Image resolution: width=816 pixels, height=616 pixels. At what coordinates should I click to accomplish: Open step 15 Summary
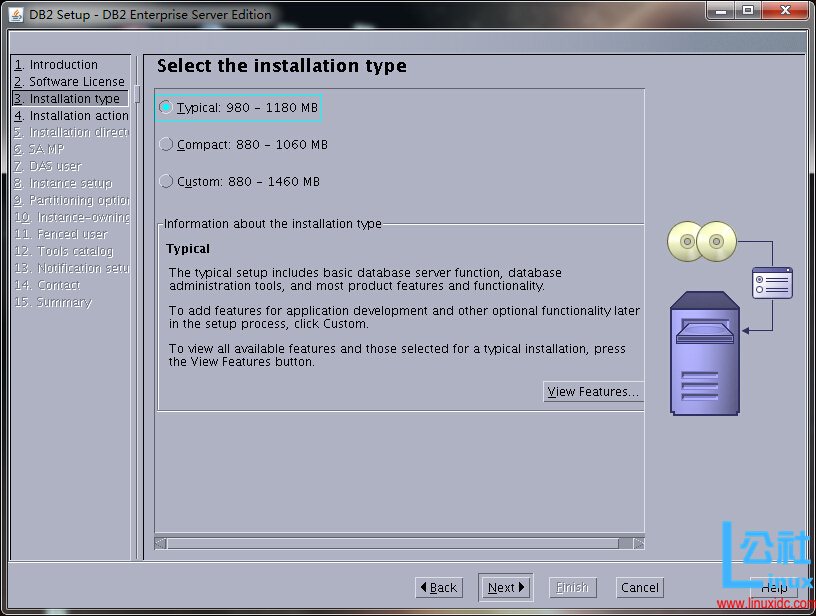[53, 302]
